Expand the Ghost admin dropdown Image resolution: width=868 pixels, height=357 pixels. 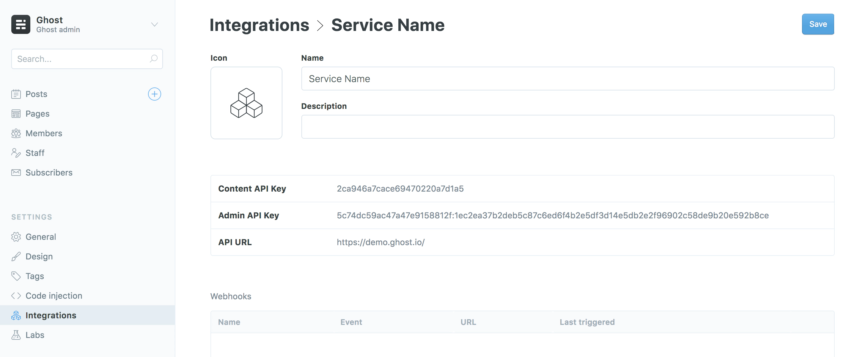154,24
